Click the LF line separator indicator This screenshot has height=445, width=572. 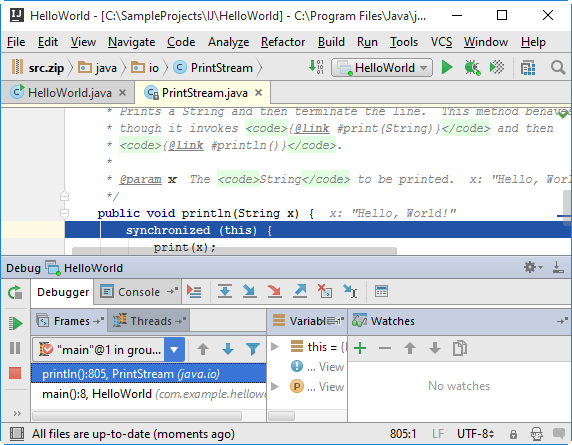pos(438,434)
